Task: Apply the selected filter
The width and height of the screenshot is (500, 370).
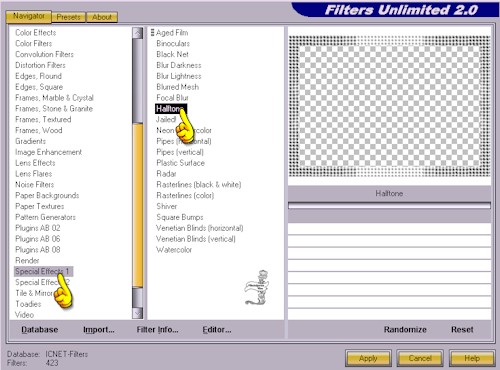Action: (x=368, y=358)
